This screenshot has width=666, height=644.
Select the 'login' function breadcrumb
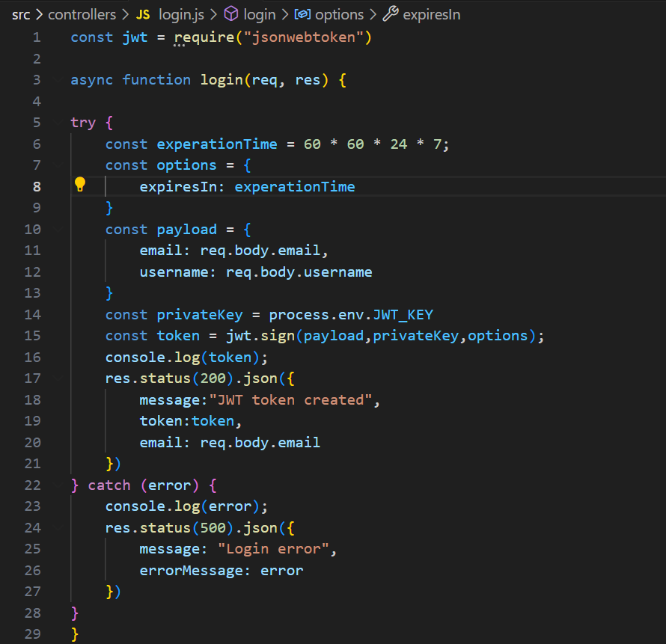260,15
